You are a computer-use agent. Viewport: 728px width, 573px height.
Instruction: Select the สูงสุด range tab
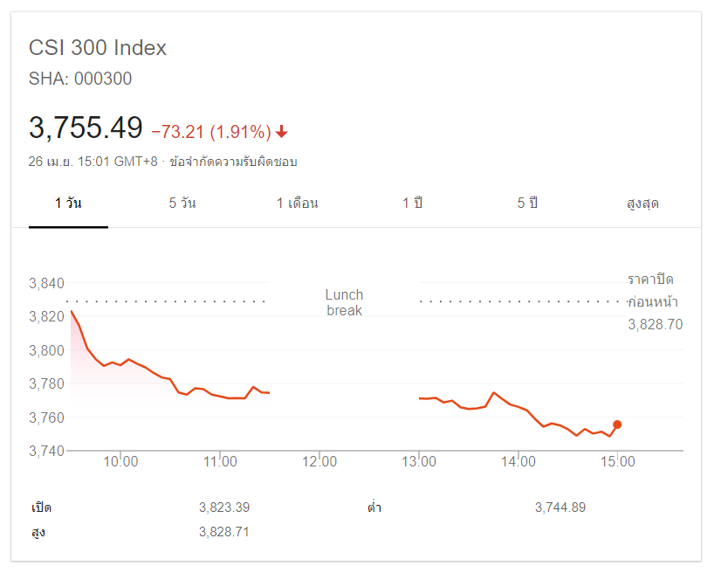pyautogui.click(x=642, y=204)
